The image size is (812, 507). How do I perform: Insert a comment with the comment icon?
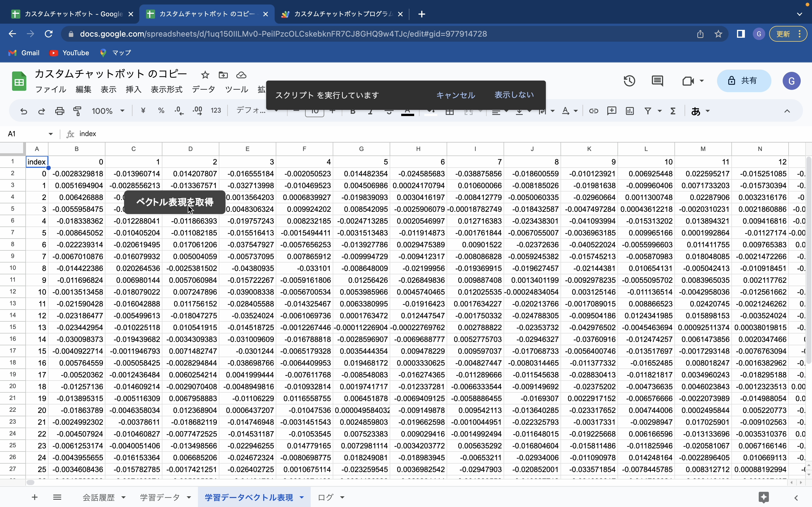(x=611, y=111)
